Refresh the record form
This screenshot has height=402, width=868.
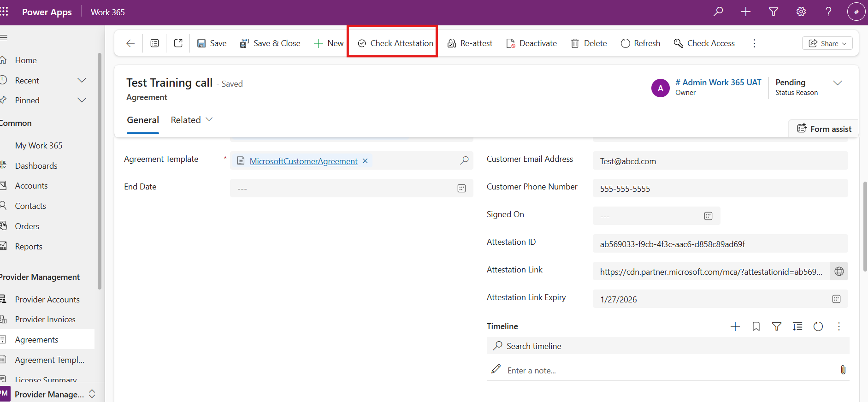coord(640,43)
